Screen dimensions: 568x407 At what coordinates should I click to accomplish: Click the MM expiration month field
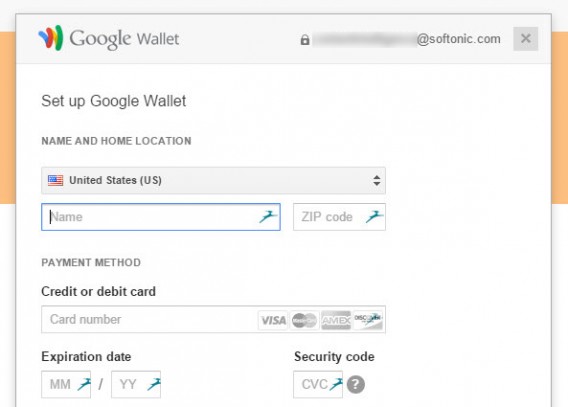[66, 384]
